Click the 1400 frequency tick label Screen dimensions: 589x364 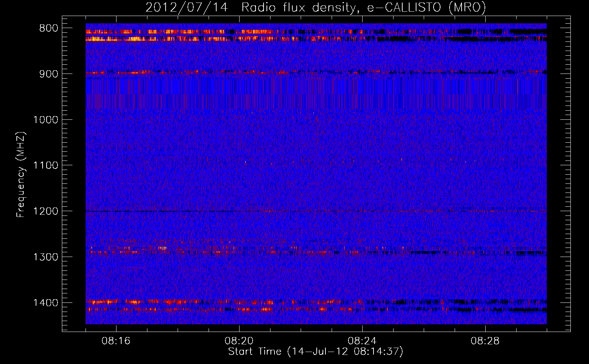tap(46, 303)
